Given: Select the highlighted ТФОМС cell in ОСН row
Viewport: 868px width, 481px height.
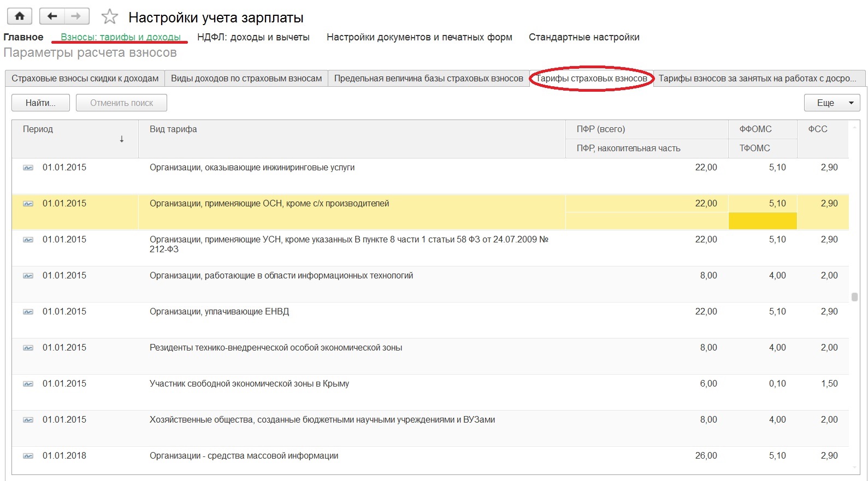Looking at the screenshot, I should 762,221.
